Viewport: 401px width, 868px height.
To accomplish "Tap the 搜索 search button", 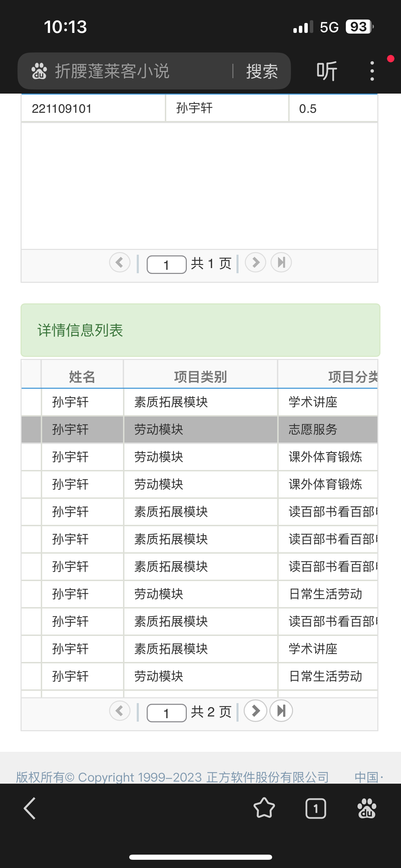I will pos(262,71).
